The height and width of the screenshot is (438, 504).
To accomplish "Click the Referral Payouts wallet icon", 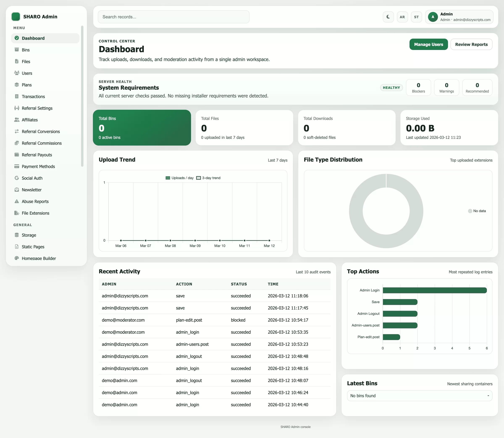I will coord(17,154).
